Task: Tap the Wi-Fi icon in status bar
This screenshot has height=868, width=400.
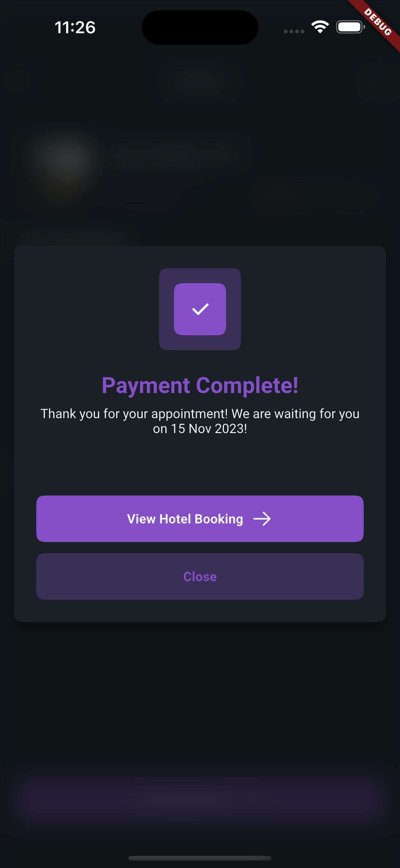Action: pos(320,27)
